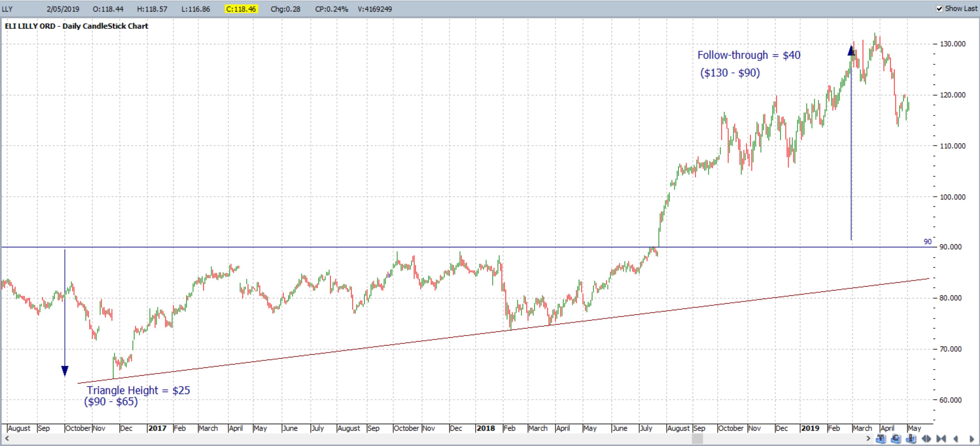Click the horizontal scrollbar thumb
The height and width of the screenshot is (446, 980).
[x=697, y=439]
